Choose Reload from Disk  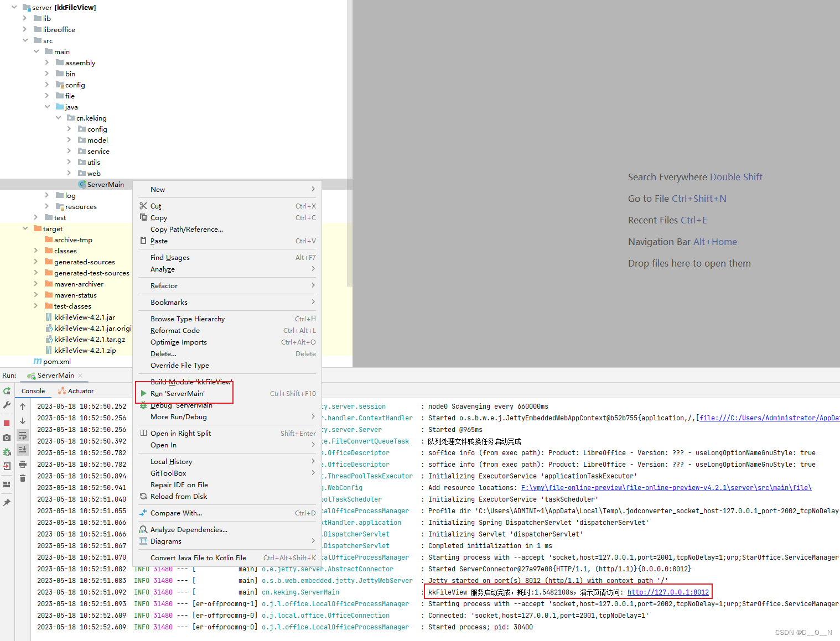[227, 497]
